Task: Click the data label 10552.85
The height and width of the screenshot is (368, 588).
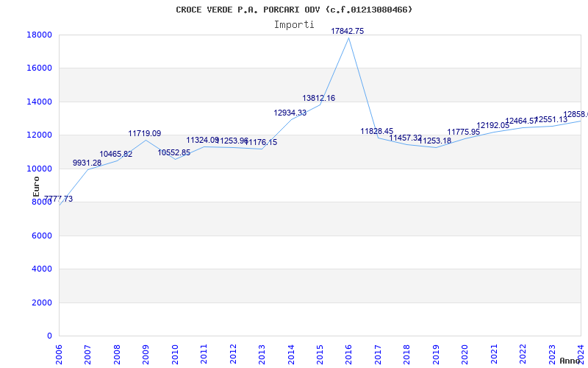Action: [x=174, y=152]
